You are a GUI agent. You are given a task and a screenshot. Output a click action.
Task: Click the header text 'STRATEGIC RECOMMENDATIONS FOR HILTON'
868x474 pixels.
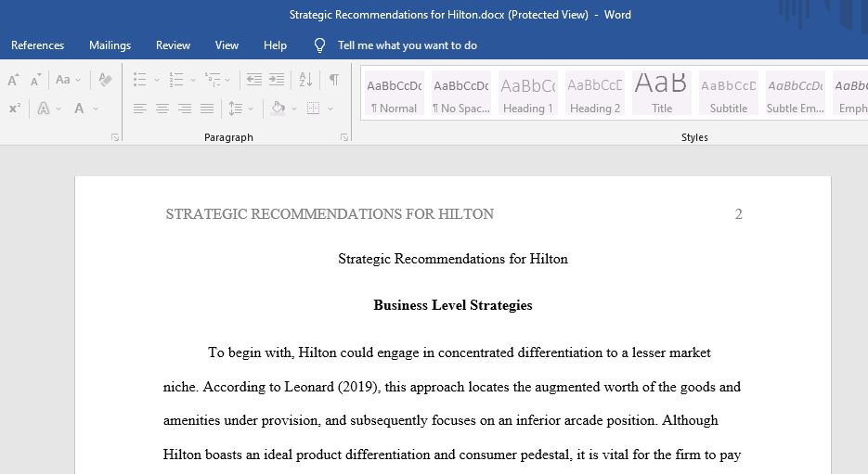[x=330, y=214]
